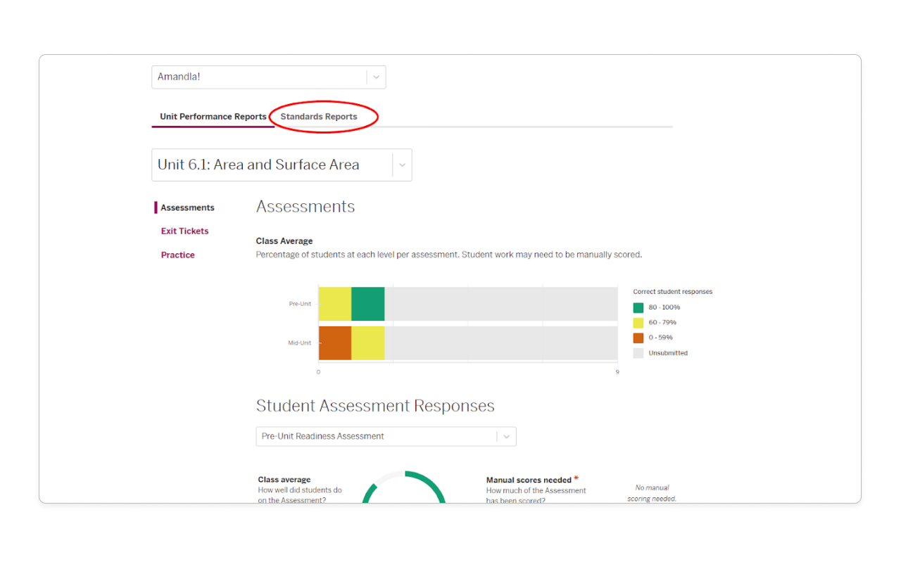Open the Practice section

[x=177, y=255]
